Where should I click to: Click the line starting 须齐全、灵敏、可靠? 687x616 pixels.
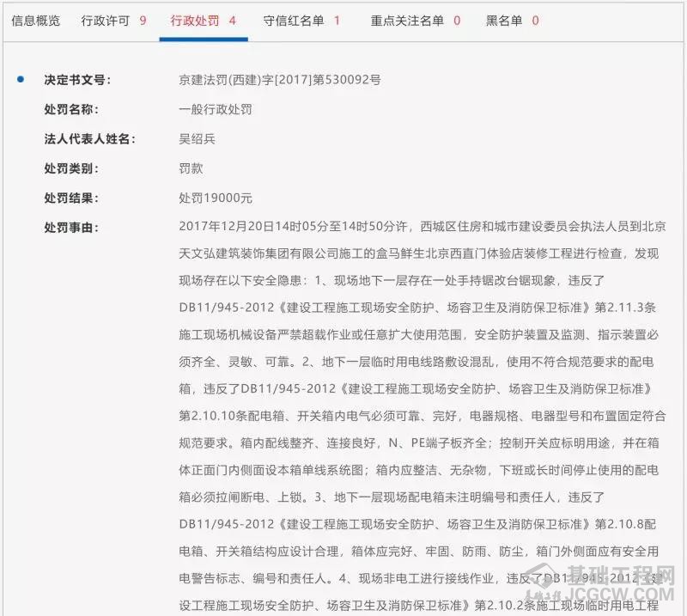click(x=416, y=362)
